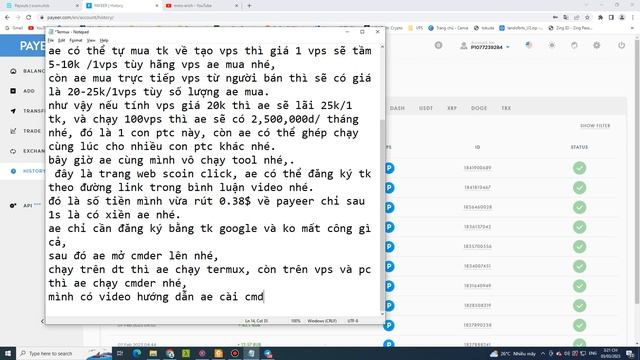The height and width of the screenshot is (360, 640).
Task: Reload the Payeer page
Action: pyautogui.click(x=29, y=18)
